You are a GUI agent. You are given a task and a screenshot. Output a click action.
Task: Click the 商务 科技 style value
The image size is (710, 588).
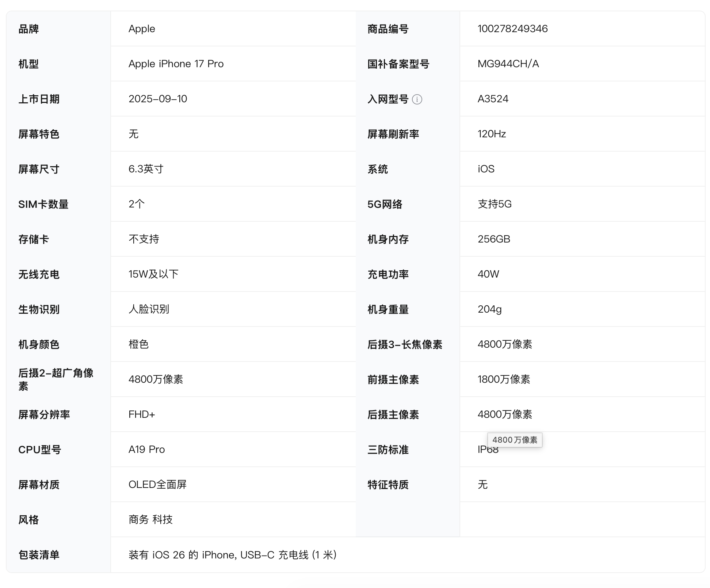(x=150, y=520)
